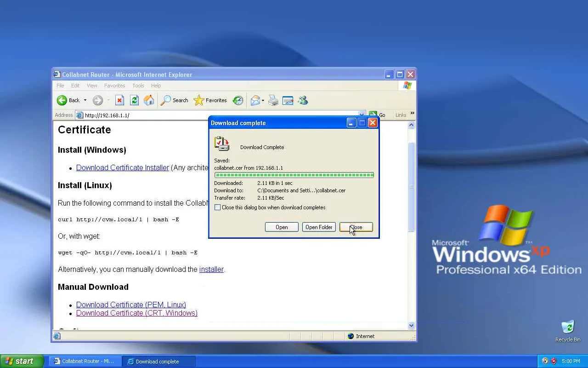Launch Messenger from the toolbar icon
Image resolution: width=588 pixels, height=368 pixels.
tap(303, 100)
